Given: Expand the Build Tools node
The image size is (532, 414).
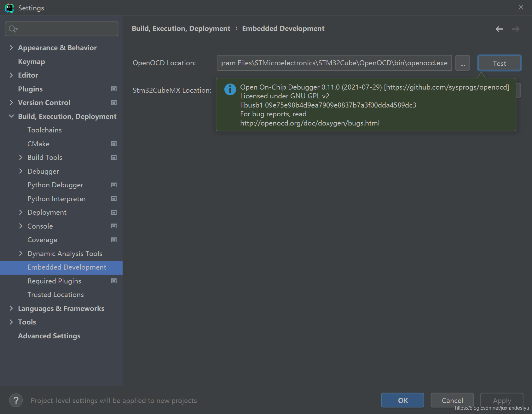Looking at the screenshot, I should [x=21, y=157].
